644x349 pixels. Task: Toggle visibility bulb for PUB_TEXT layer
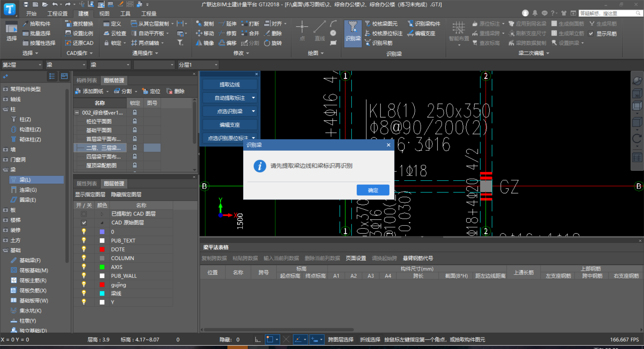[x=84, y=240]
